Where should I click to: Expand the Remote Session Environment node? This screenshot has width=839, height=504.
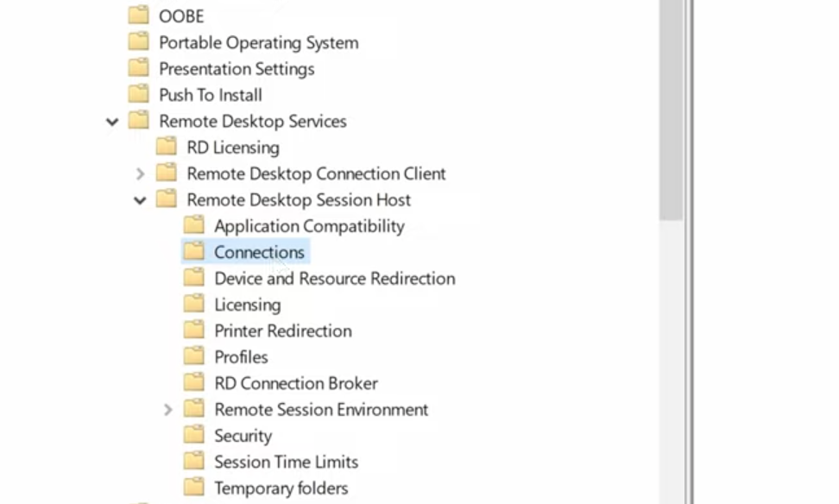(x=167, y=410)
